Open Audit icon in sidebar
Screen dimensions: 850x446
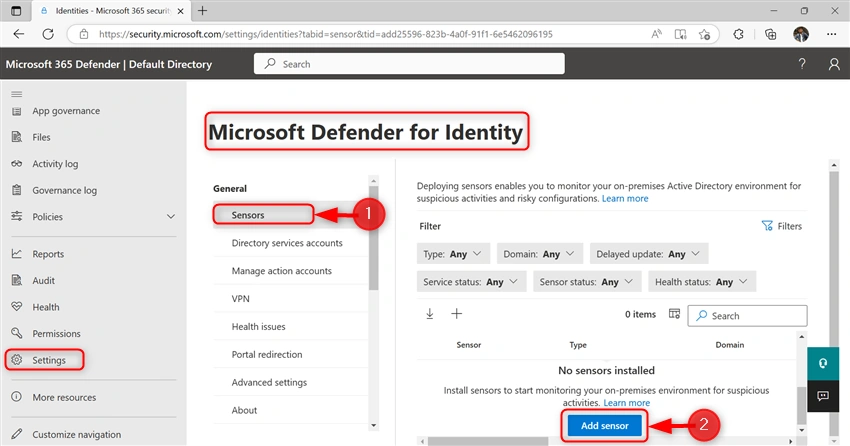[x=17, y=280]
